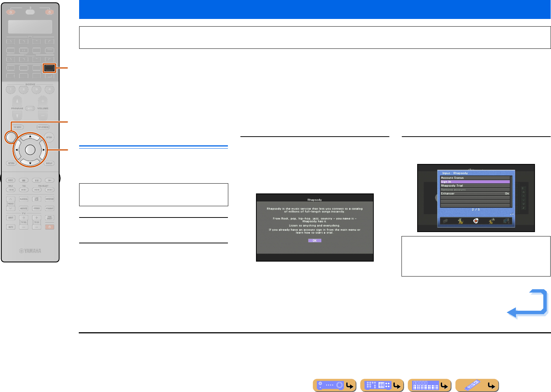
Task: Select Rhapsody Trial in the menu
Action: 475,185
